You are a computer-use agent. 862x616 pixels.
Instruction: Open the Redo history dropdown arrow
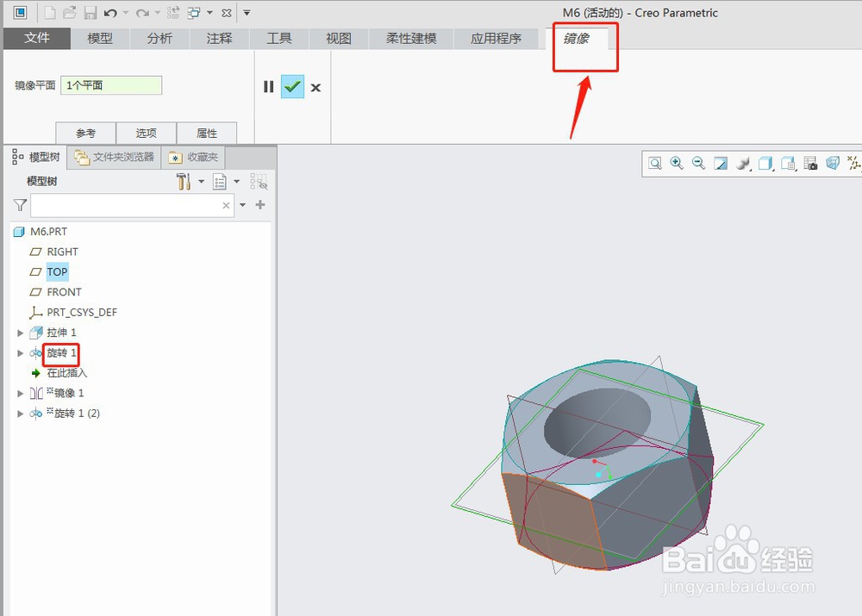click(x=158, y=13)
